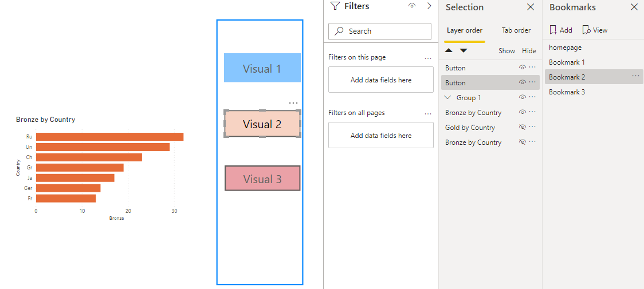Select the highlighted Button layer row
The image size is (644, 289).
click(x=490, y=82)
